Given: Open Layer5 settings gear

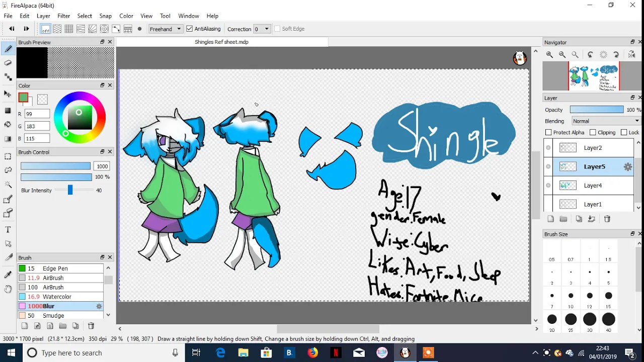Looking at the screenshot, I should 628,167.
